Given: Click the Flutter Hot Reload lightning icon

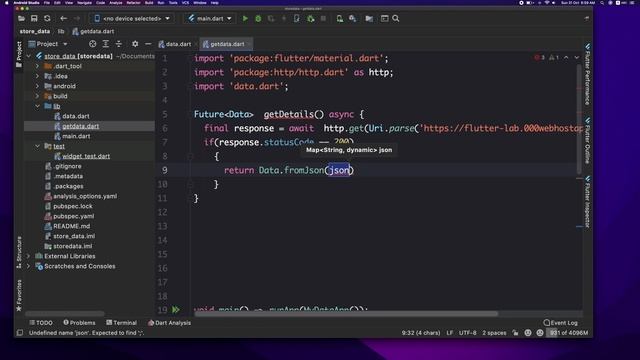Looking at the screenshot, I should tap(284, 18).
